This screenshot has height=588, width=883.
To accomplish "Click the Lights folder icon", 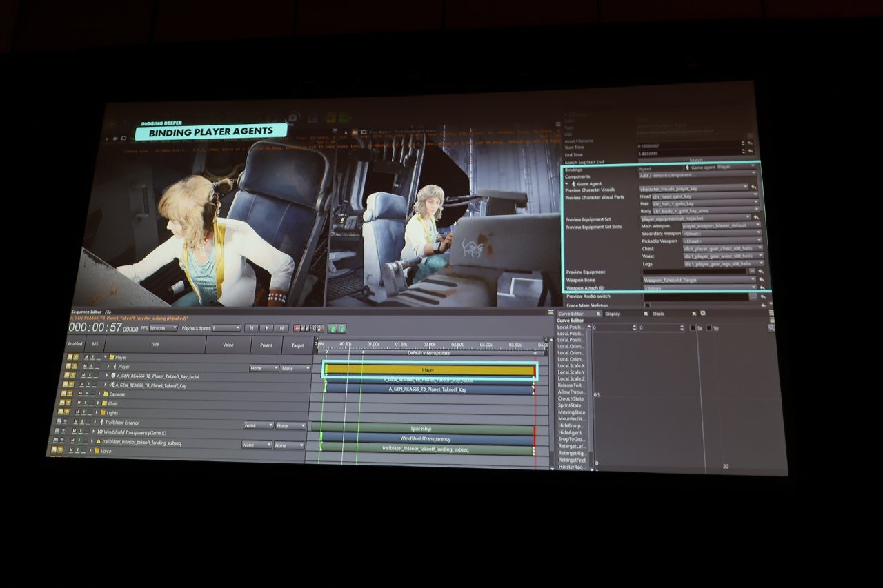I will (103, 413).
